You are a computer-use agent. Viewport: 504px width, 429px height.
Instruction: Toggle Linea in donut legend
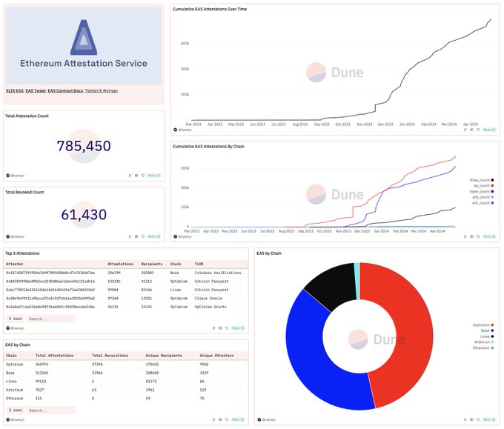point(487,336)
